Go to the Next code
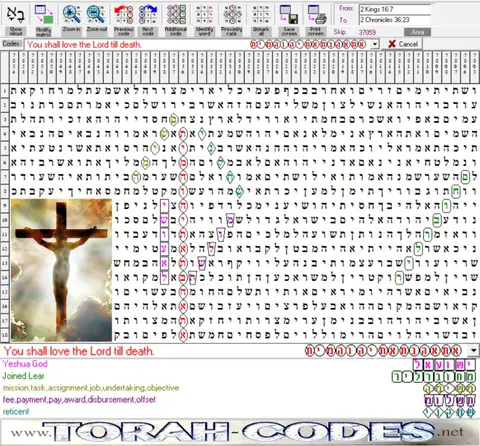480x446 pixels. [148, 15]
